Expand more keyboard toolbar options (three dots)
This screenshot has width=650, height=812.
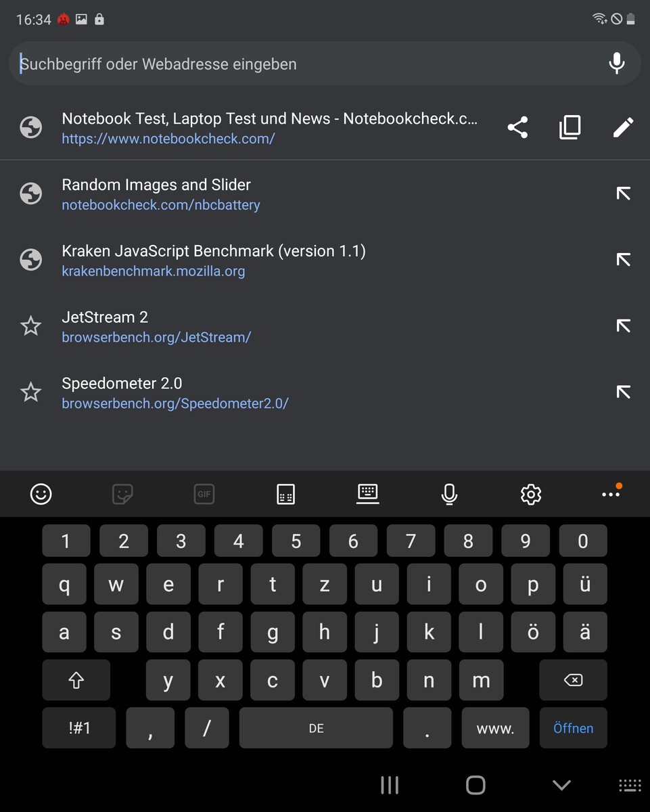pyautogui.click(x=611, y=494)
